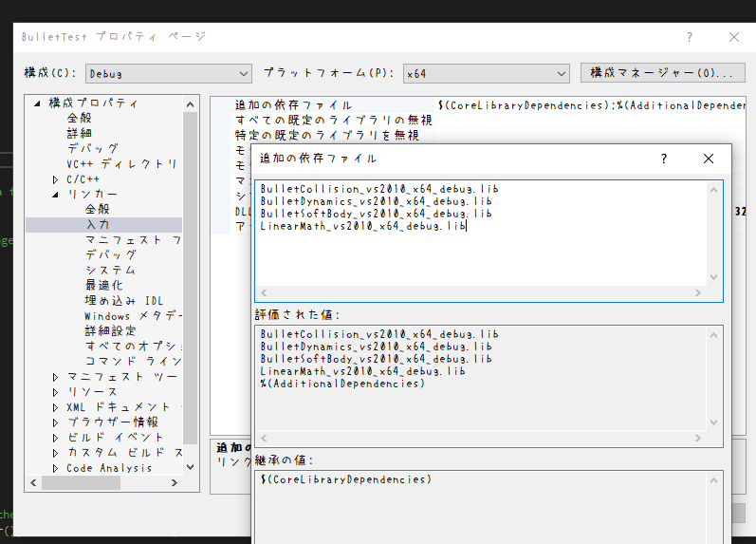The height and width of the screenshot is (544, 756).
Task: Click tree horizontal scrollbar right arrow
Action: coord(174,482)
